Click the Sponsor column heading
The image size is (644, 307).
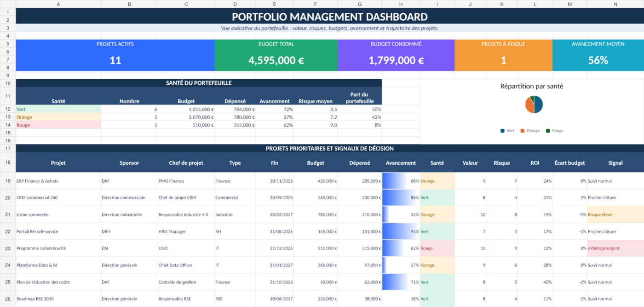[x=129, y=162]
